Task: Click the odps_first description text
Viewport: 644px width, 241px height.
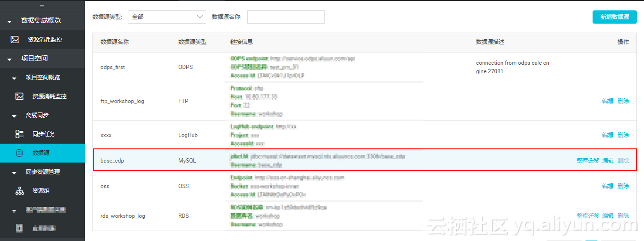Action: [x=512, y=67]
